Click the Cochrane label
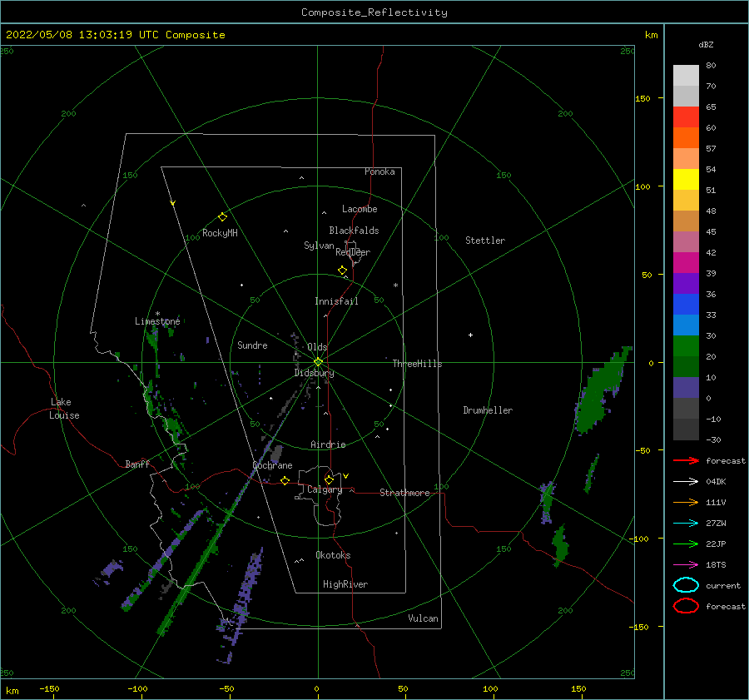This screenshot has height=700, width=749. [272, 465]
